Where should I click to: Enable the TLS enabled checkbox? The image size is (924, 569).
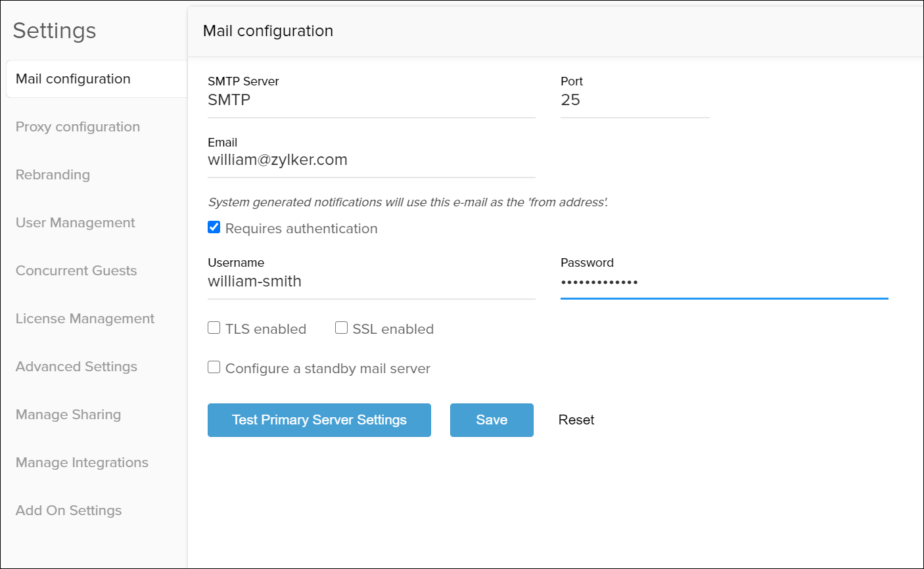coord(214,327)
